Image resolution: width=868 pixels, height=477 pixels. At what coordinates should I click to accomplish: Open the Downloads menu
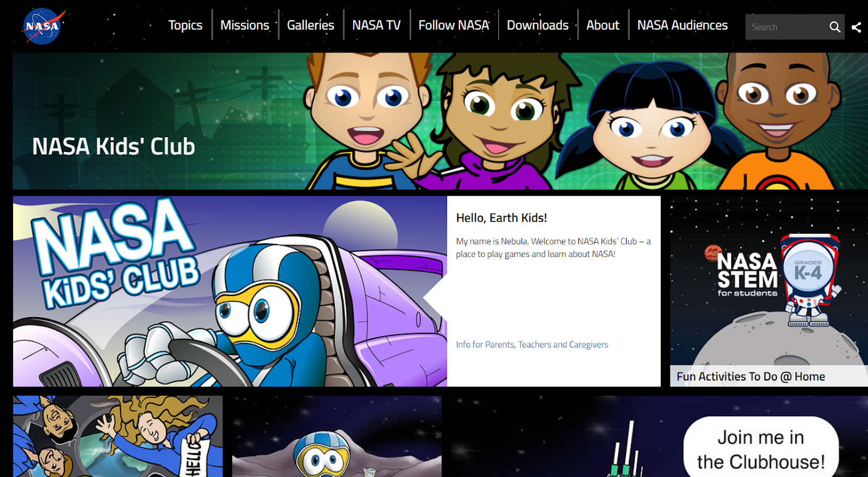[538, 25]
